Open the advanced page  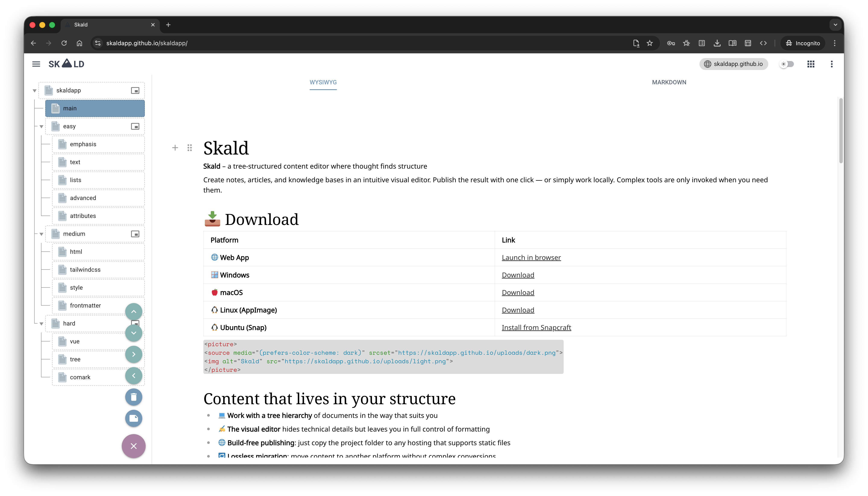coord(98,198)
